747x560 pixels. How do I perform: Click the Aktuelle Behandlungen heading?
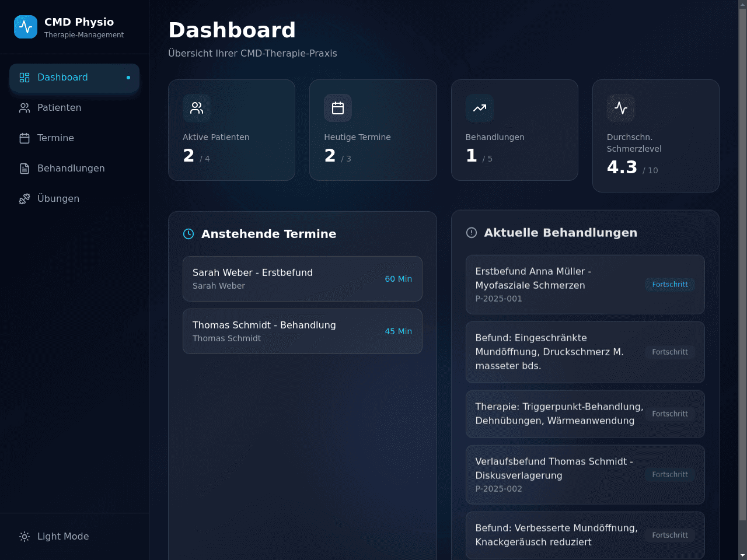[x=561, y=233]
